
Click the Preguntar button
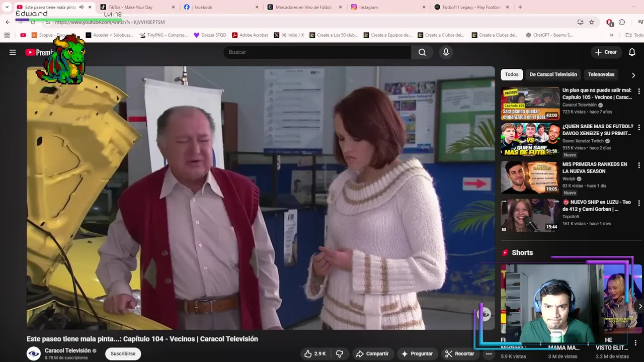(x=417, y=354)
